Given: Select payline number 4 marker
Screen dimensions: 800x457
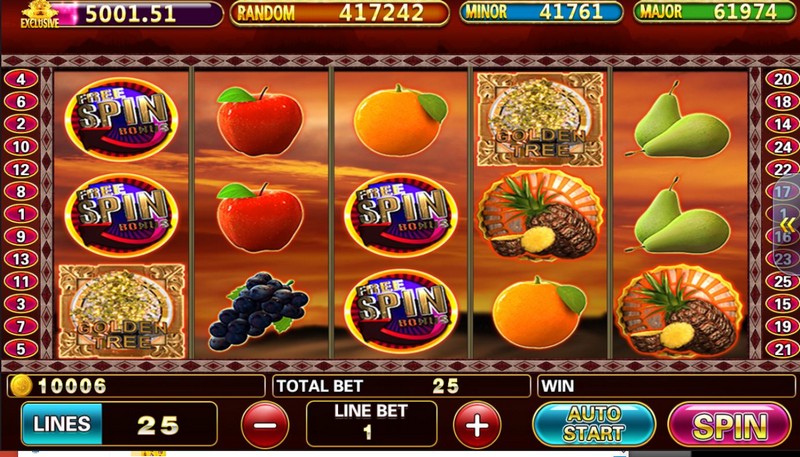Looking at the screenshot, I should click(x=21, y=79).
